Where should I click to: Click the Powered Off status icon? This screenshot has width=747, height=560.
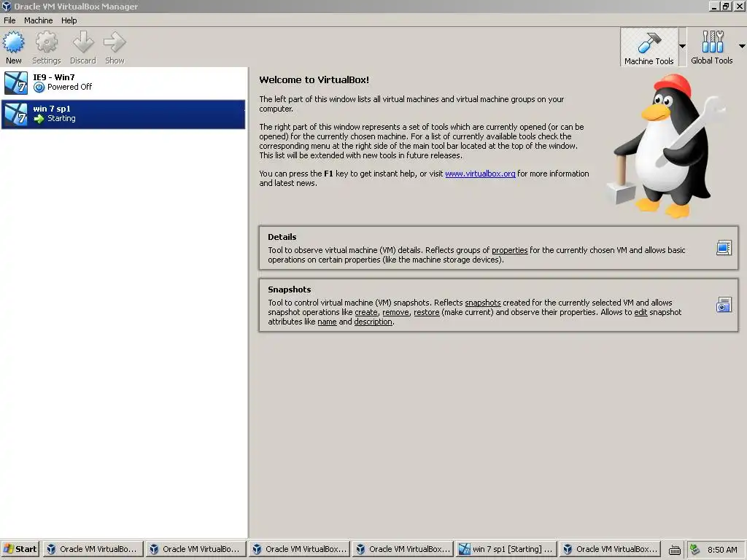pyautogui.click(x=39, y=87)
